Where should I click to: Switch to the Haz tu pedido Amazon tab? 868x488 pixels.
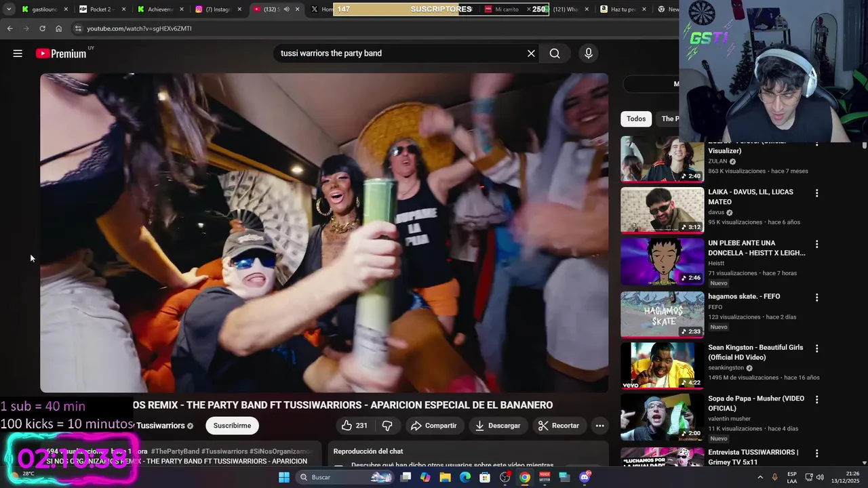[x=624, y=9]
